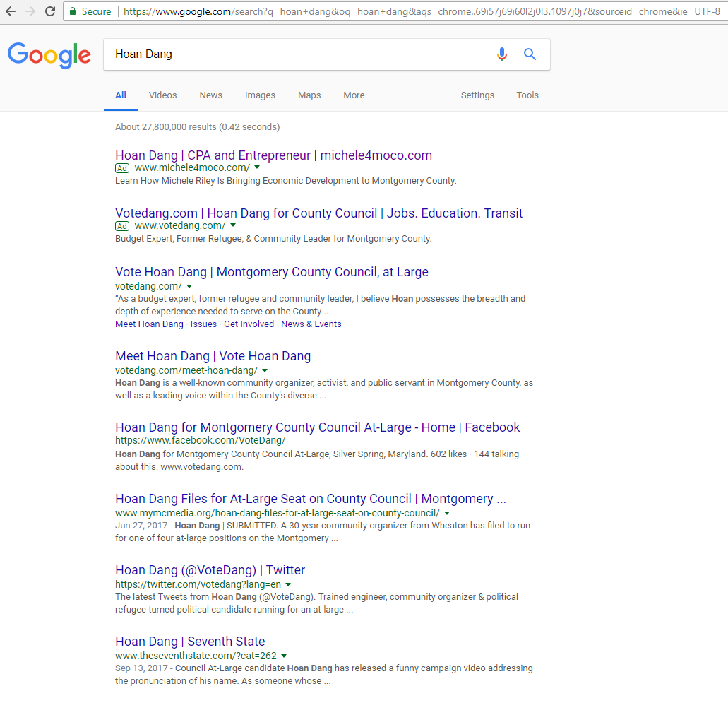Open Hoan Dang (@VoteDang) Twitter result
Screen dimensions: 728x703
click(x=210, y=570)
